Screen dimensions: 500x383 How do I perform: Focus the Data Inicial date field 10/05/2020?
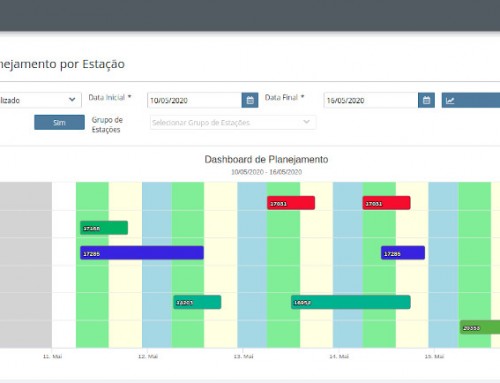pyautogui.click(x=194, y=100)
